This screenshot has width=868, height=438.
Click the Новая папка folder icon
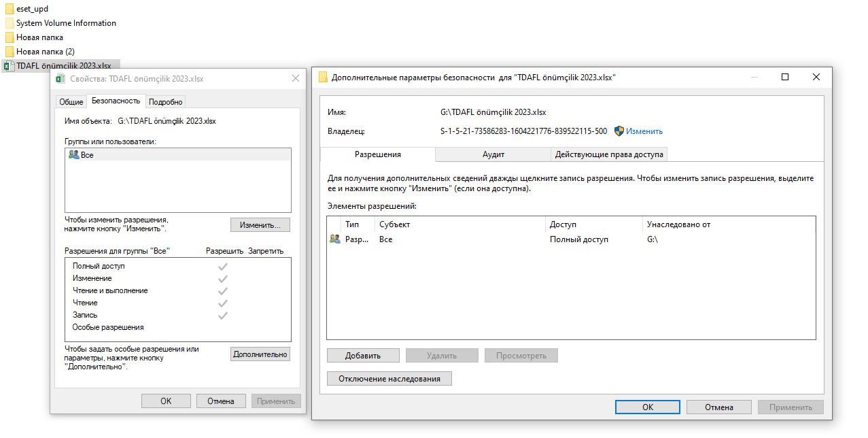(10, 37)
